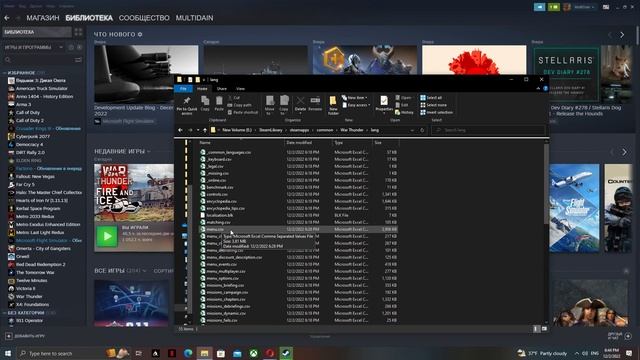Open the War Thunder Fire and Ice thumbnail

tap(133, 193)
